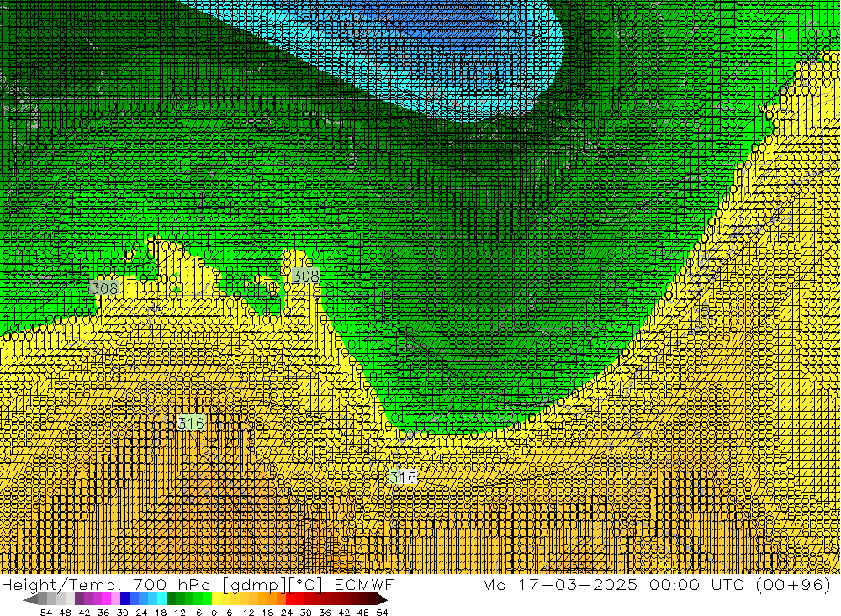Click the 'Height/Temp.' title text
Image resolution: width=841 pixels, height=616 pixels.
pos(61,585)
